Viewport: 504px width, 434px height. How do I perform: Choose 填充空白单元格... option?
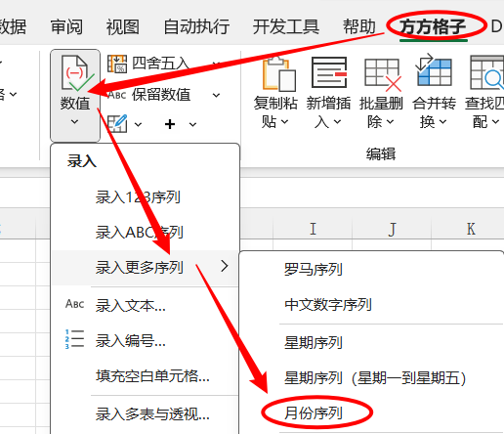152,376
